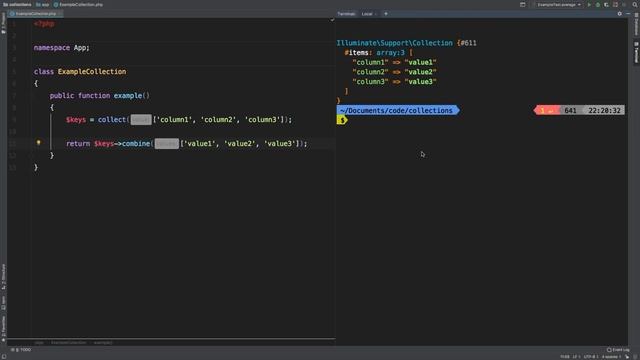Click the yellow intention lightbulb icon
The image size is (640, 360).
click(x=38, y=143)
